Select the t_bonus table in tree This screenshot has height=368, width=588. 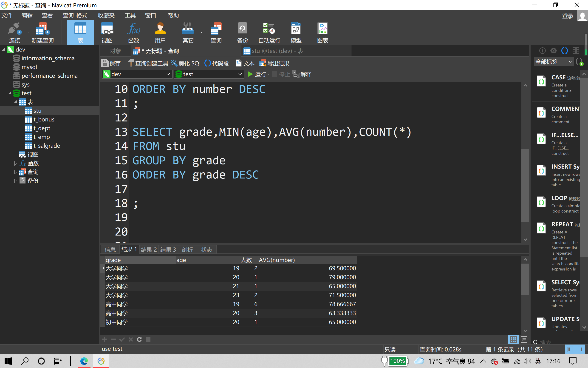click(x=44, y=120)
